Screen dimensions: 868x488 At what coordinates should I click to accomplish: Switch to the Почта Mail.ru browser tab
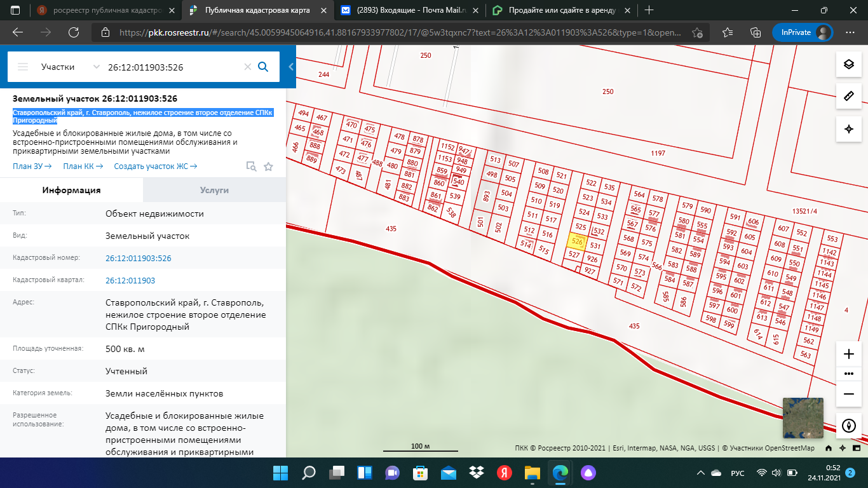[410, 10]
